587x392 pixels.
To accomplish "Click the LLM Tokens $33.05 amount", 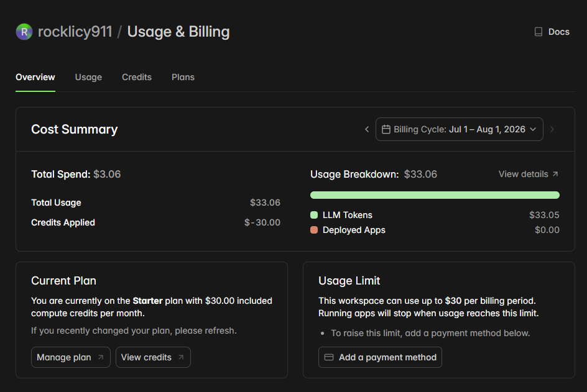I will (544, 215).
